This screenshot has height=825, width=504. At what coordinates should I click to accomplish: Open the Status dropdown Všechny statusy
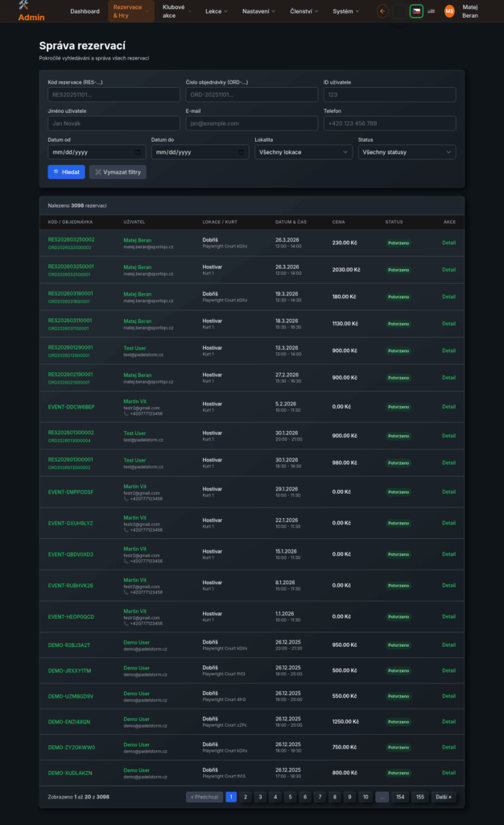pos(407,152)
